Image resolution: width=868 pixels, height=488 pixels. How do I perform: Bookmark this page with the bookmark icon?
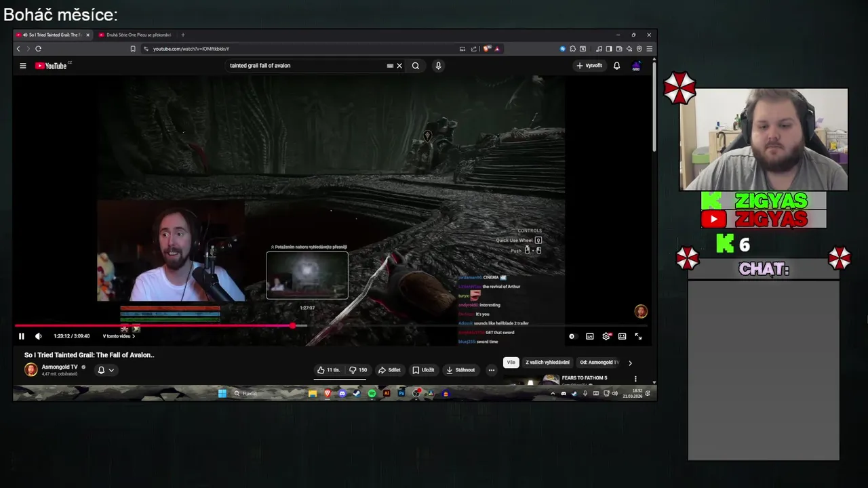(133, 49)
